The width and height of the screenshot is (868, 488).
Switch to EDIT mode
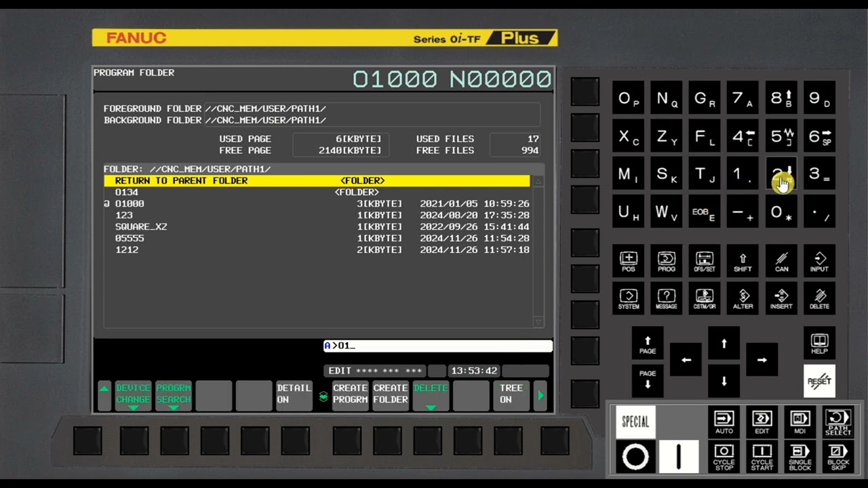(x=762, y=422)
